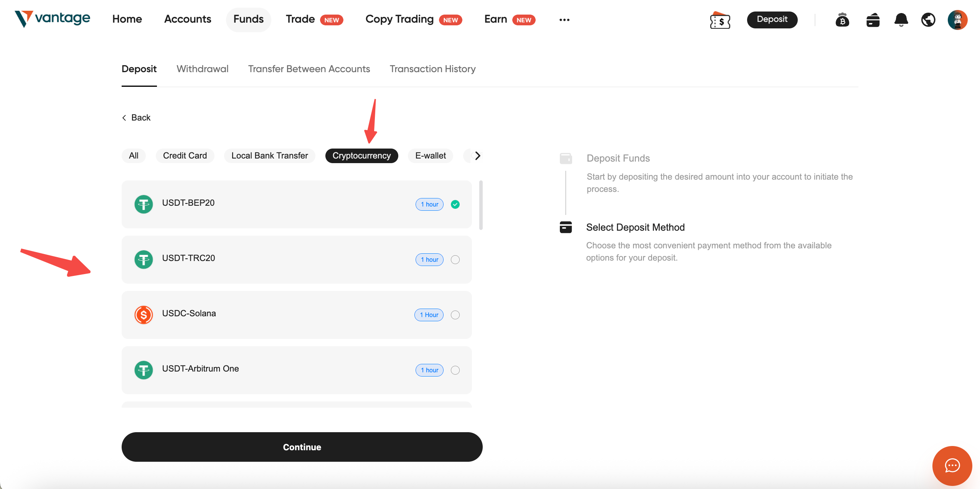Viewport: 980px width, 489px height.
Task: Filter by Local Bank Transfer
Action: tap(270, 155)
